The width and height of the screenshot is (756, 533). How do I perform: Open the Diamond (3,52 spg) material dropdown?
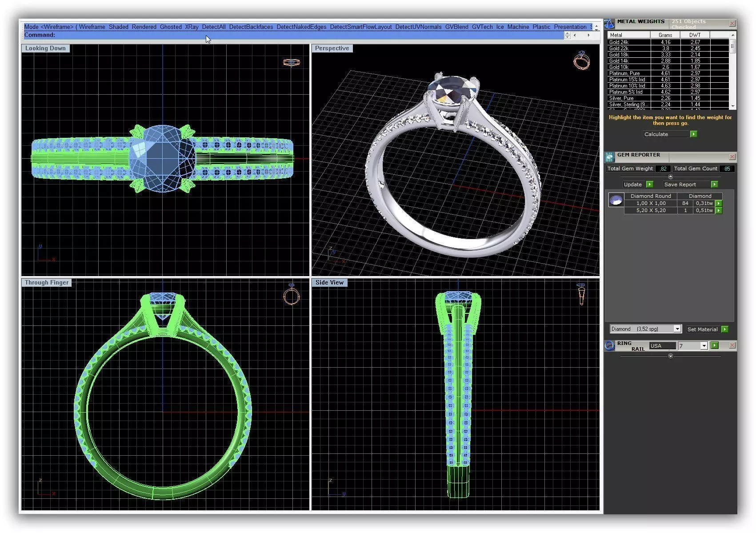(x=677, y=329)
